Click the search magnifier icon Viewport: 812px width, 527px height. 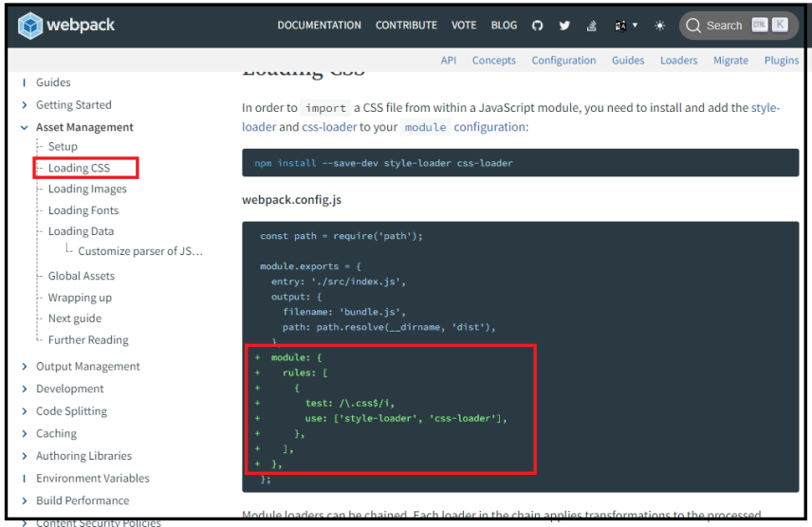click(x=693, y=26)
